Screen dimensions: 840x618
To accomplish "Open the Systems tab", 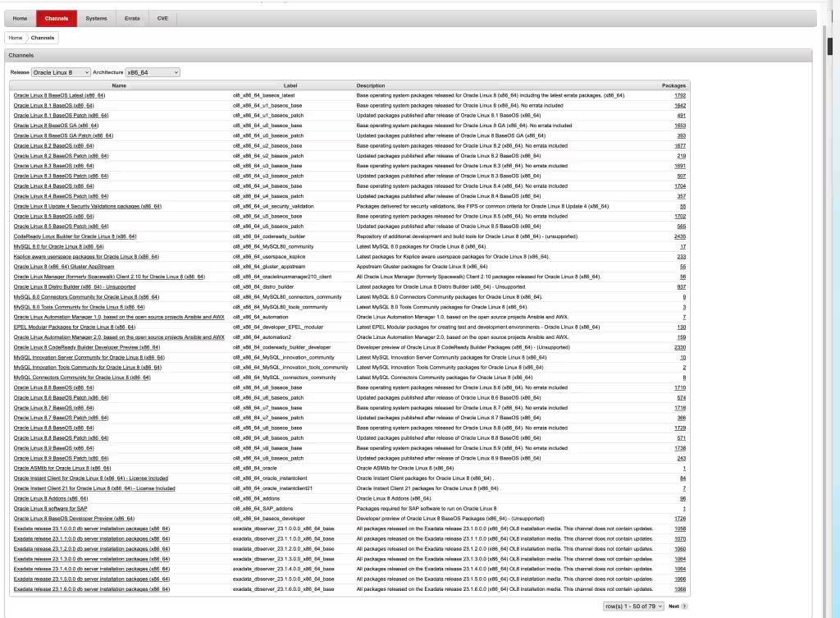I will point(97,18).
